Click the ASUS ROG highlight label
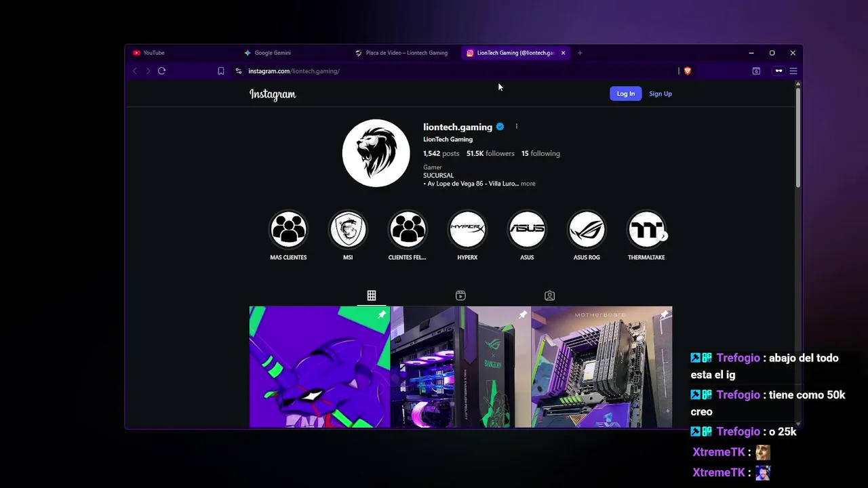The width and height of the screenshot is (868, 488). (x=587, y=258)
